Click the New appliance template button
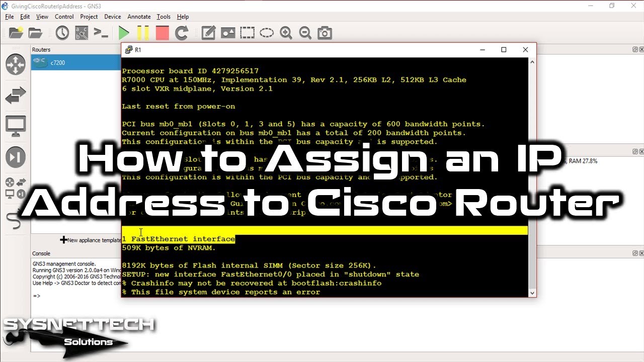This screenshot has width=644, height=362. (91, 240)
